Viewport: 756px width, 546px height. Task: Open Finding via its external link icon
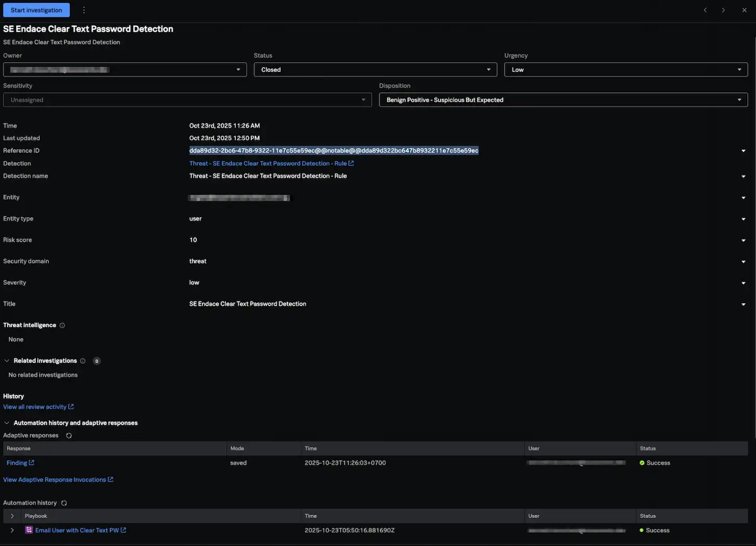coord(31,462)
